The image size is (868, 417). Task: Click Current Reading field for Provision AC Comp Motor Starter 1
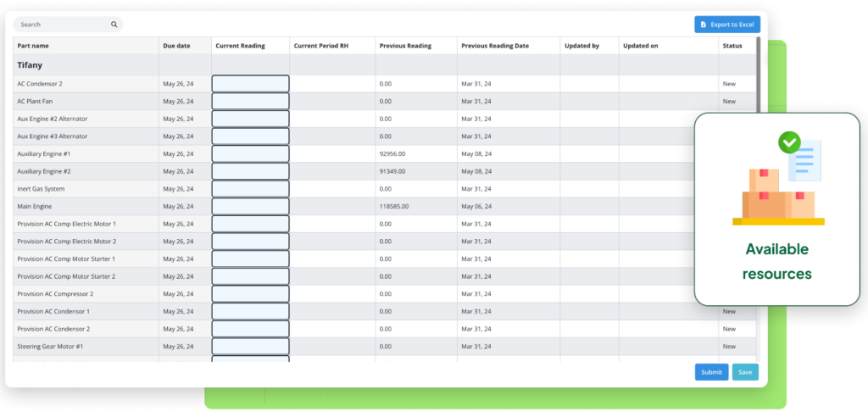pos(250,259)
